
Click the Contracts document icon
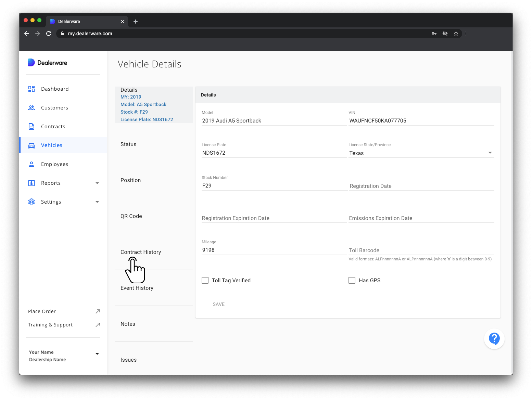click(31, 127)
